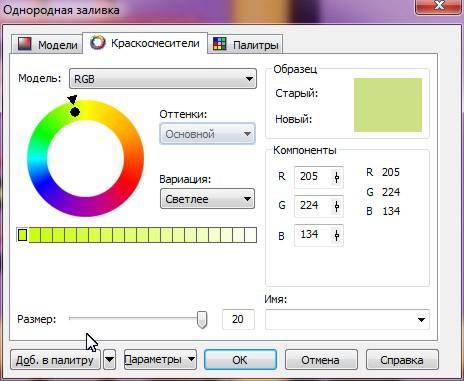The image size is (464, 381).
Task: Click the black triangle marker atop color wheel
Action: click(72, 100)
